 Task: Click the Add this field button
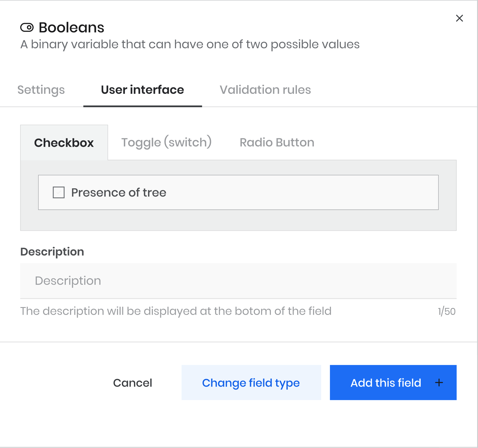pyautogui.click(x=393, y=382)
